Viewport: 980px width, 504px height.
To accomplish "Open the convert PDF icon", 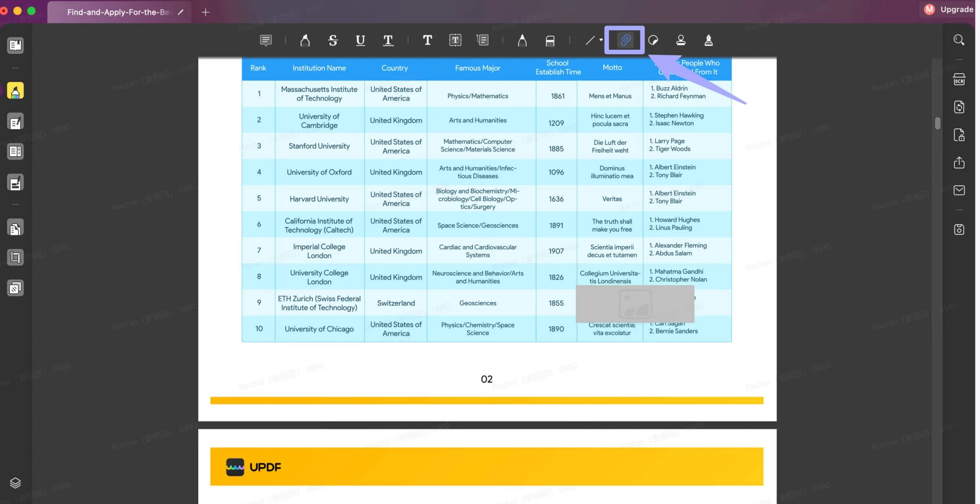I will 959,107.
